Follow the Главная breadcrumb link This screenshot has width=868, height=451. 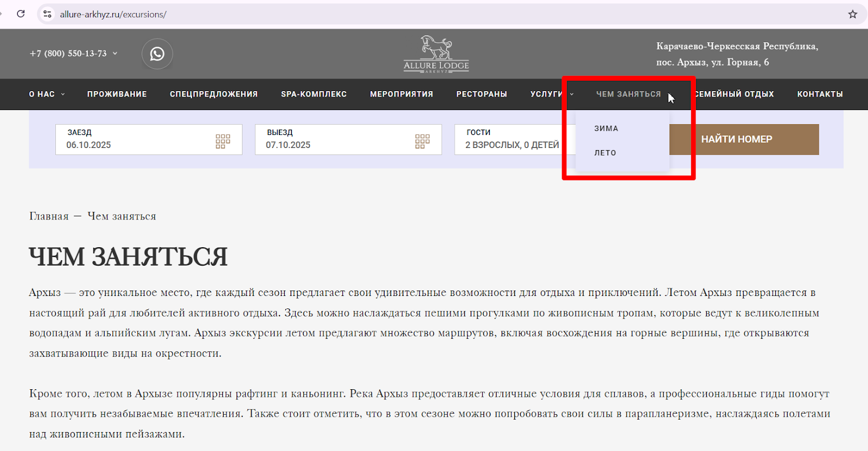click(x=49, y=216)
